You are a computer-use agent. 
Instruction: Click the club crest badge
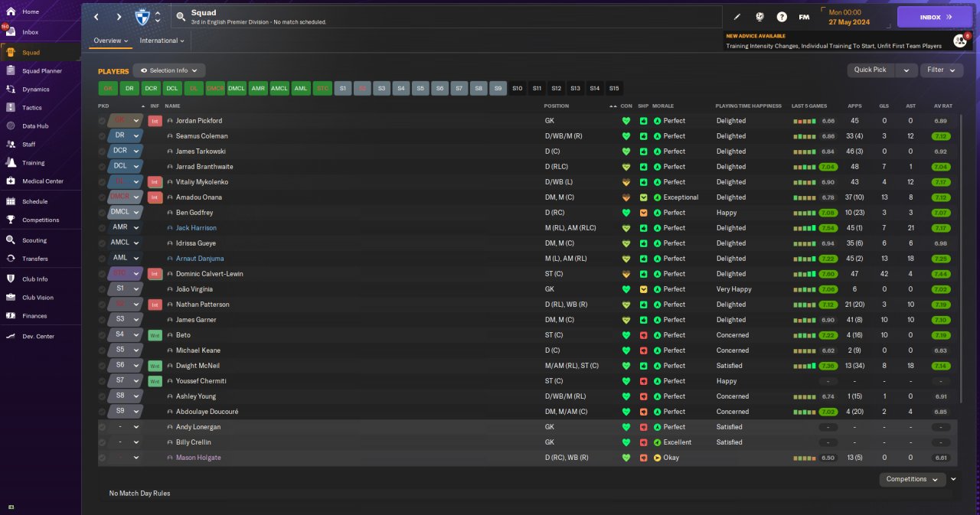[x=142, y=16]
